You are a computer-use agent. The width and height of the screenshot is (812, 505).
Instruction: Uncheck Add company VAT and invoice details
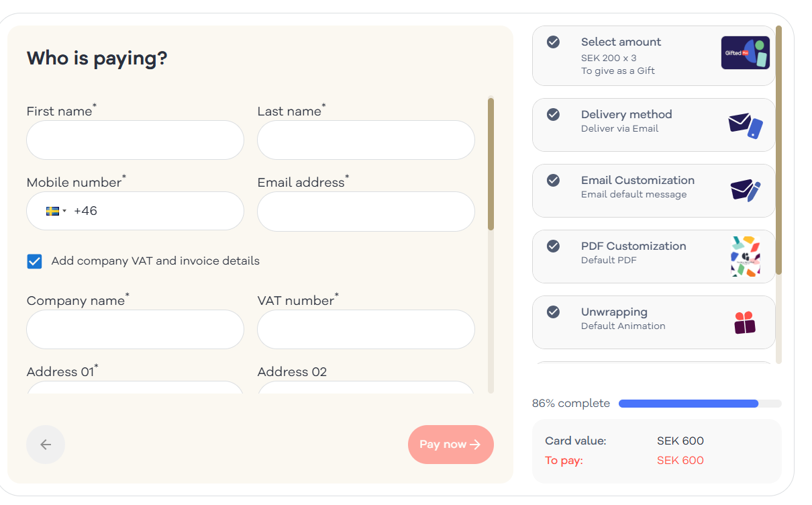click(34, 261)
